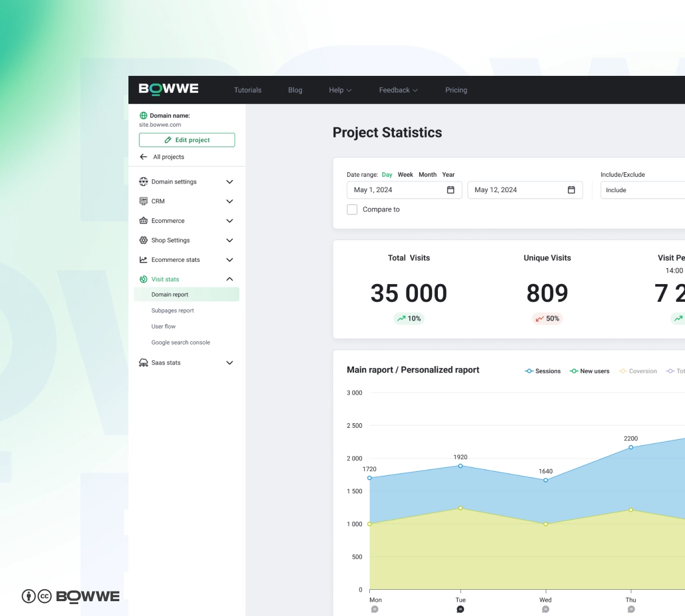This screenshot has height=616, width=685.
Task: Click the Edit project button
Action: pos(187,140)
